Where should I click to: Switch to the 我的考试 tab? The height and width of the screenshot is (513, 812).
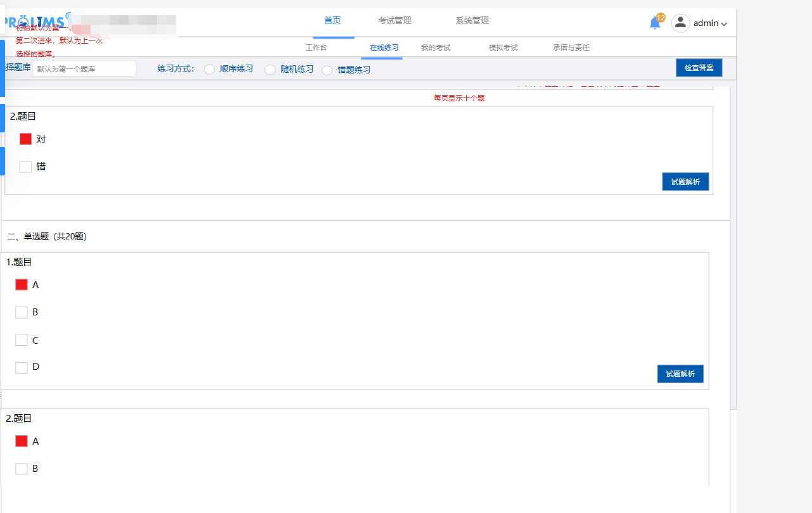(436, 47)
